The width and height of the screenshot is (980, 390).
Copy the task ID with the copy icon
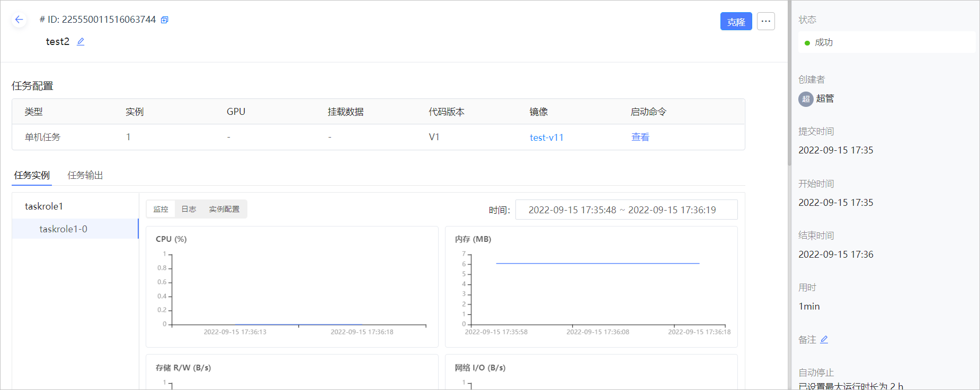165,20
